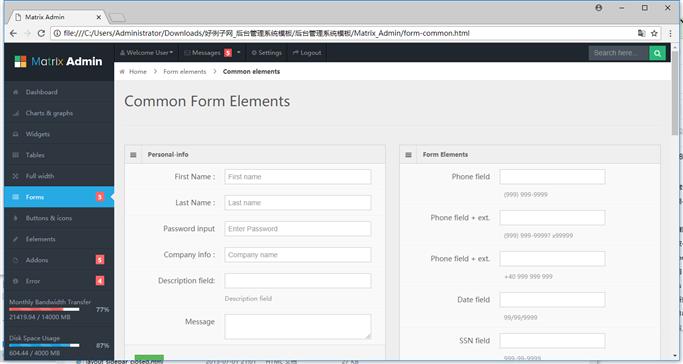This screenshot has width=683, height=364.
Task: Open Dashboard in the sidebar
Action: (59, 92)
